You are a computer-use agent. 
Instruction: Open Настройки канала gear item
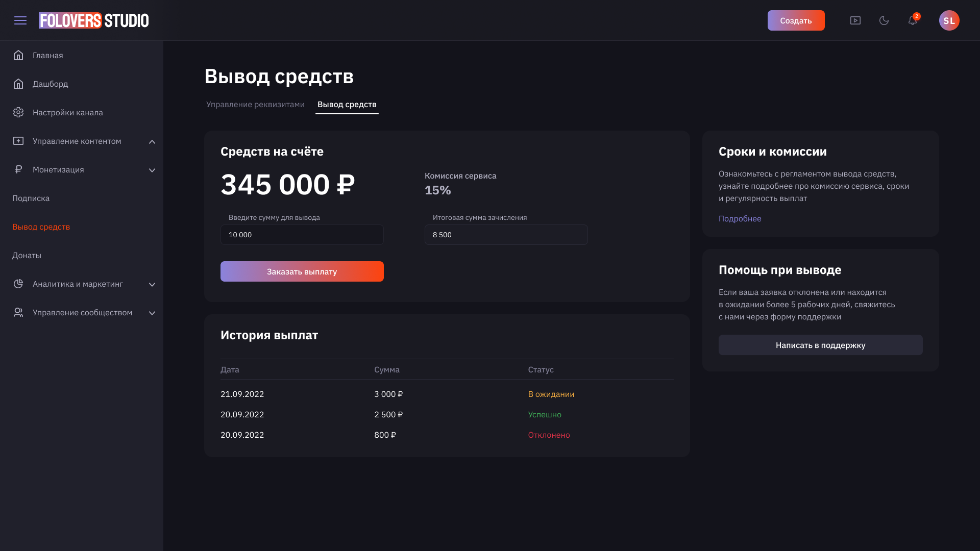pos(67,112)
